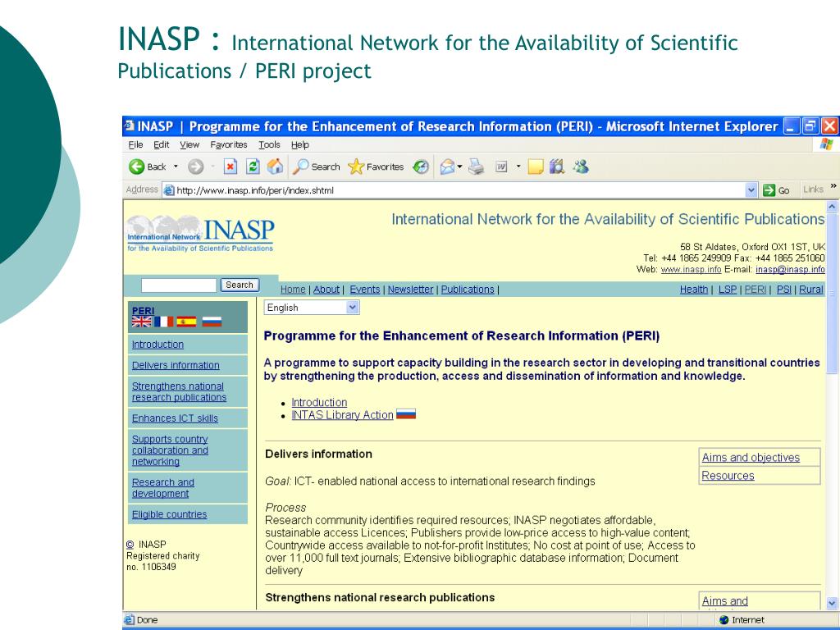The image size is (840, 630).
Task: Edit with Microsoft Word icon
Action: pos(501,167)
